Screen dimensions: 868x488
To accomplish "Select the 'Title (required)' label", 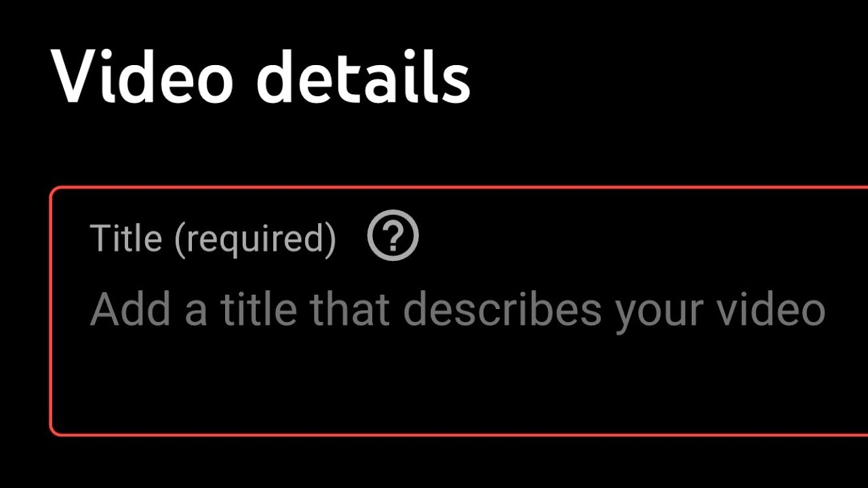I will tap(213, 238).
